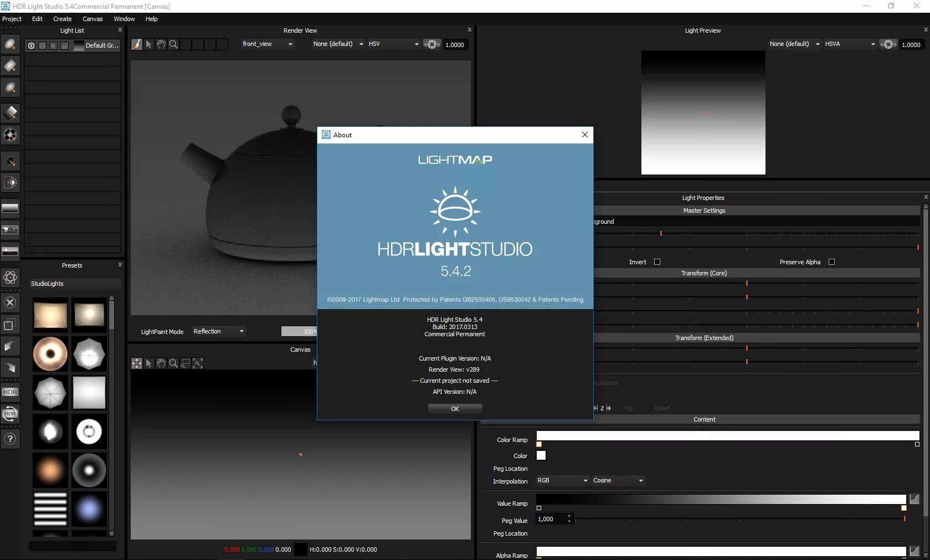Select the magnifier zoom tool in Canvas toolbar

click(173, 363)
